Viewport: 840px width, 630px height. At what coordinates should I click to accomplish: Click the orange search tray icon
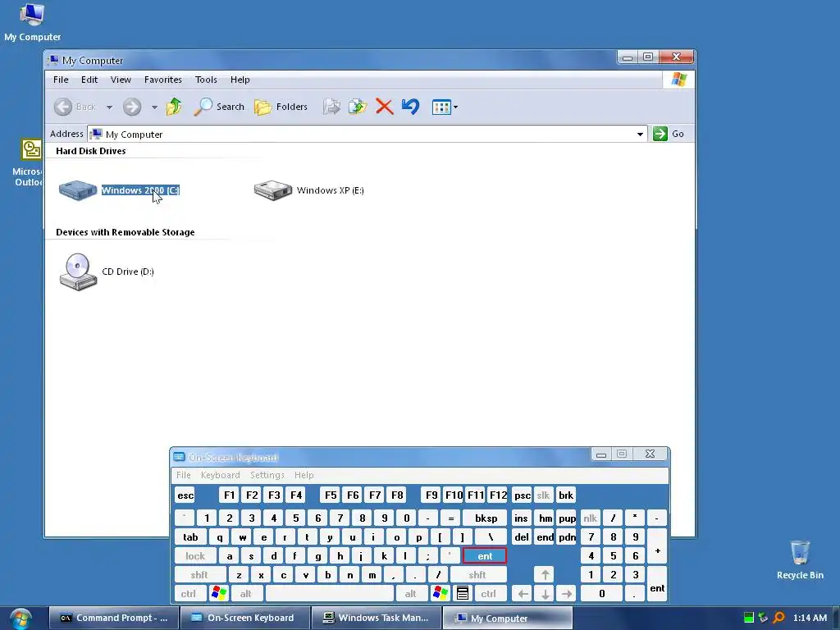(779, 619)
